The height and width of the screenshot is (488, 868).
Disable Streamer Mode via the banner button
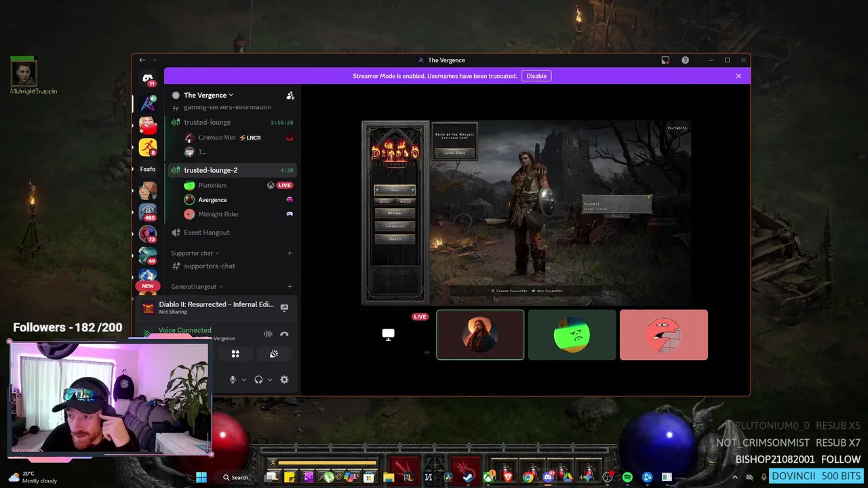tap(536, 76)
